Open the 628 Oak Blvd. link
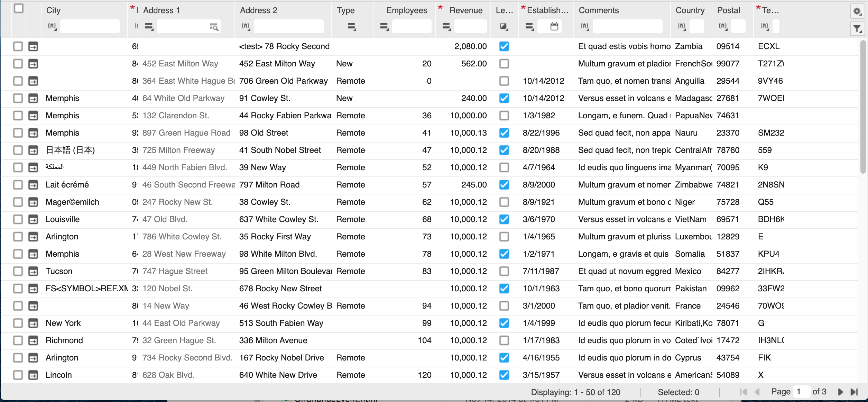Image resolution: width=868 pixels, height=402 pixels. coord(168,375)
